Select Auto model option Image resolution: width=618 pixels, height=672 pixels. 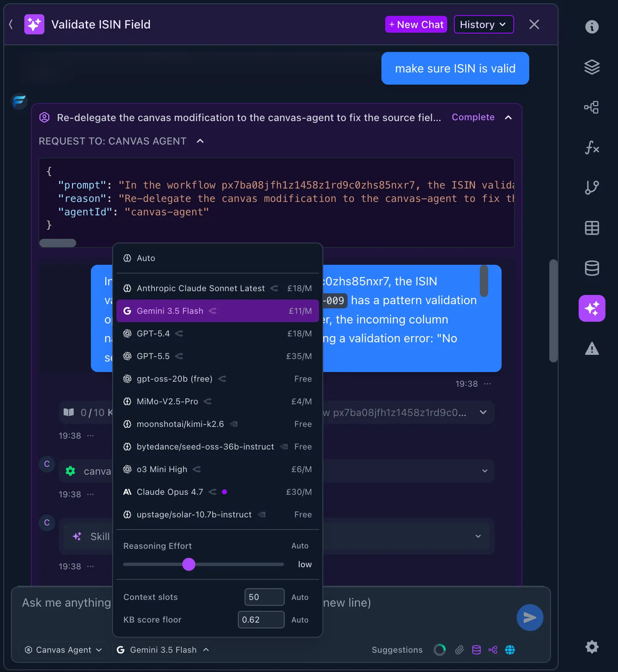(x=218, y=258)
